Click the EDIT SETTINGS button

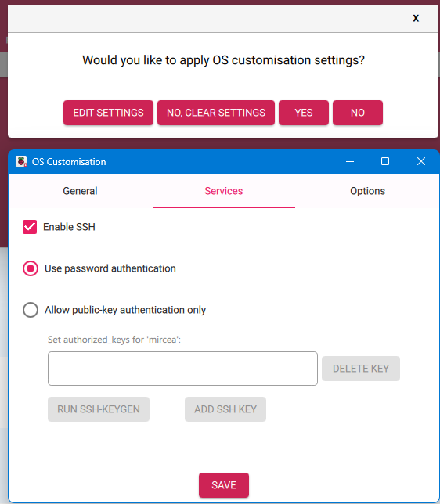(108, 113)
